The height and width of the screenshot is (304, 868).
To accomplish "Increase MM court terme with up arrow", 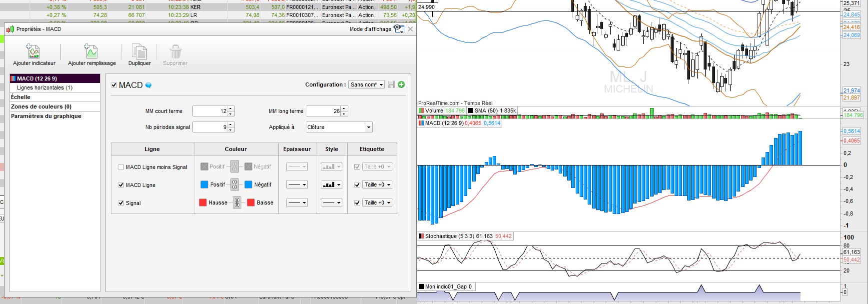I will coord(231,108).
